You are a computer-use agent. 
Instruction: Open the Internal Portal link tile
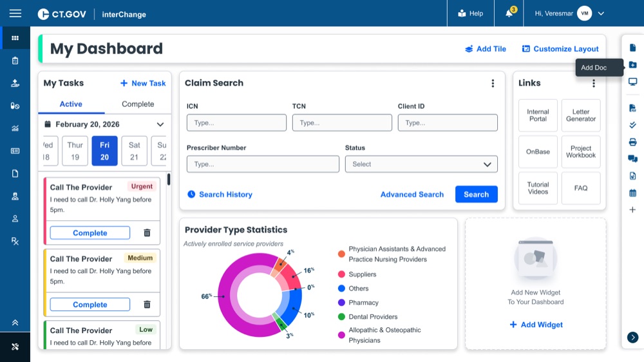pyautogui.click(x=538, y=115)
